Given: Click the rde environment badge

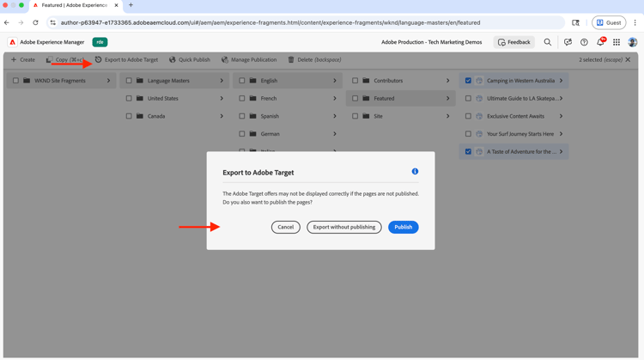Looking at the screenshot, I should (100, 42).
